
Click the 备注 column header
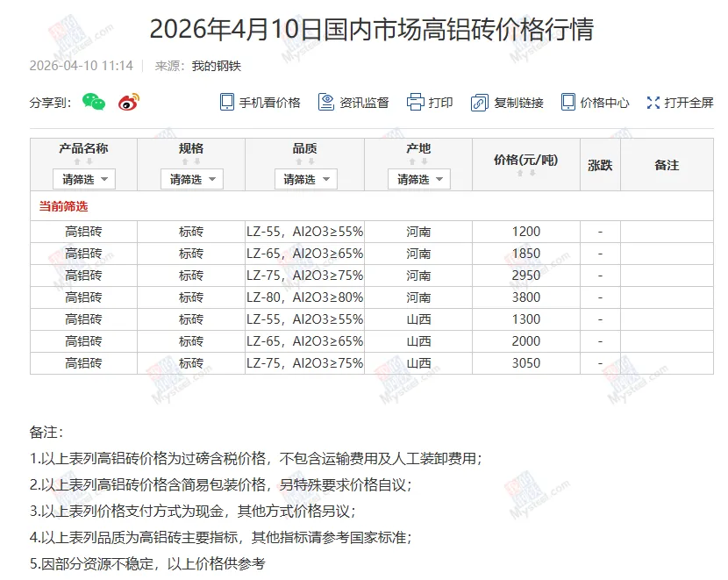click(667, 164)
